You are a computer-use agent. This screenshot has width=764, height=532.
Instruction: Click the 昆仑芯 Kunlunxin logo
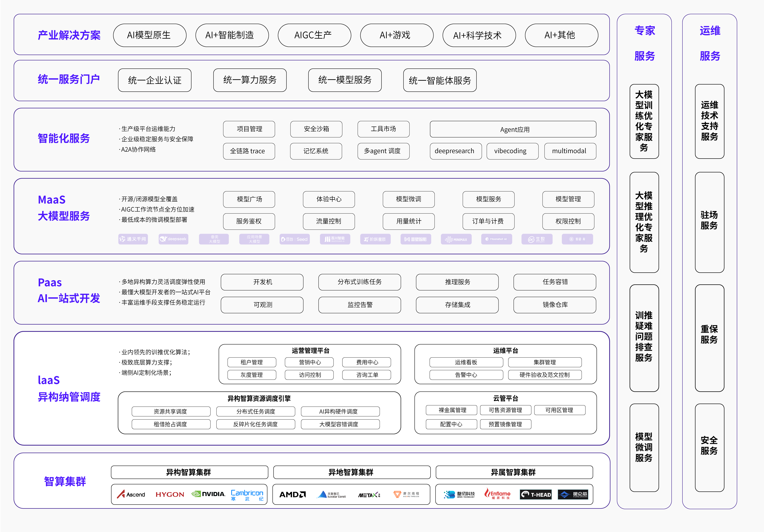click(573, 494)
